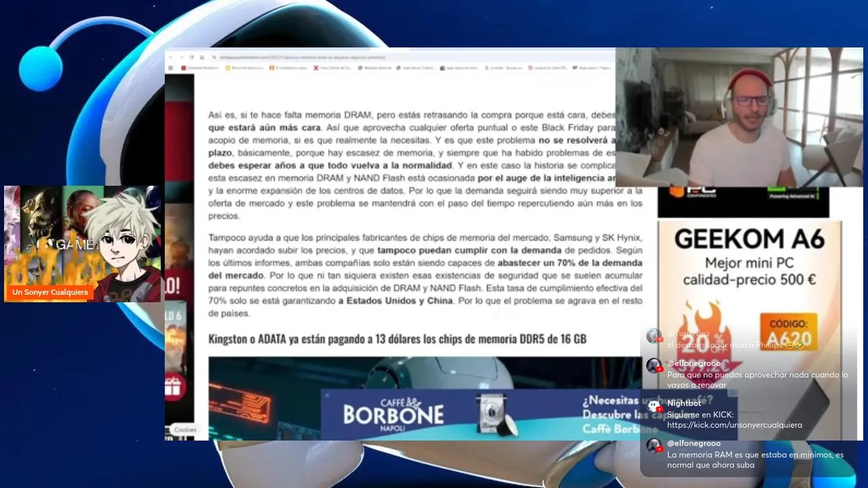868x488 pixels.
Task: Click Nightbot's avatar icon in chat
Action: click(654, 406)
